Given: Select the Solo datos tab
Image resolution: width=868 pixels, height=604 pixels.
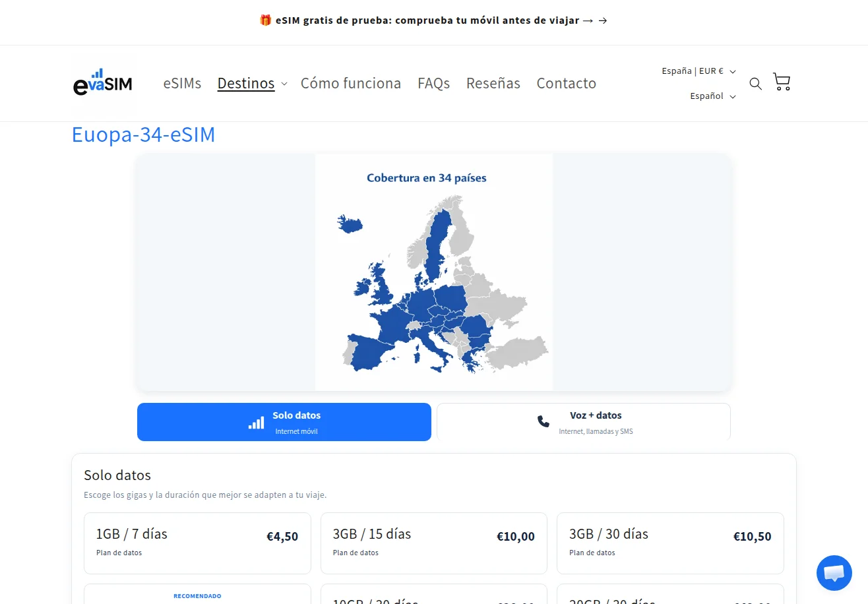Looking at the screenshot, I should click(284, 422).
